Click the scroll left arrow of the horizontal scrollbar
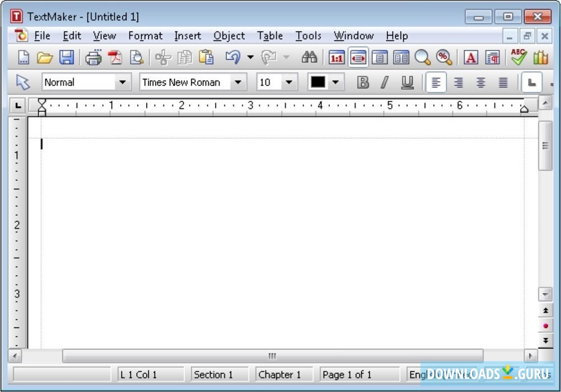Viewport: 561px width, 392px height. [15, 356]
